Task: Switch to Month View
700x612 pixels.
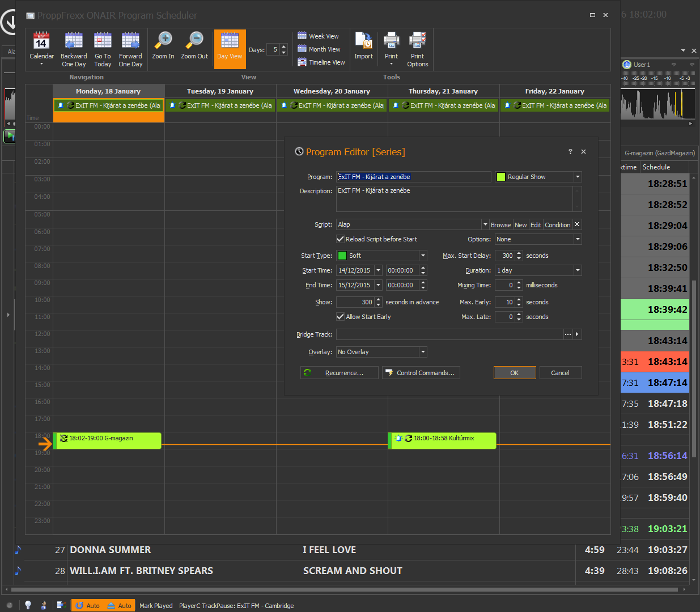Action: (319, 49)
